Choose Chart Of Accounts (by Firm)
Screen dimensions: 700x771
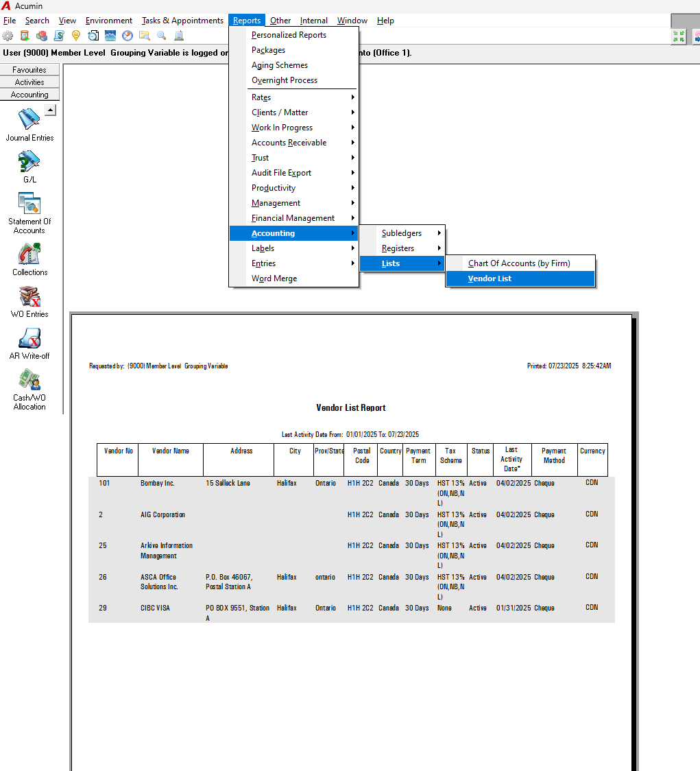pyautogui.click(x=520, y=263)
